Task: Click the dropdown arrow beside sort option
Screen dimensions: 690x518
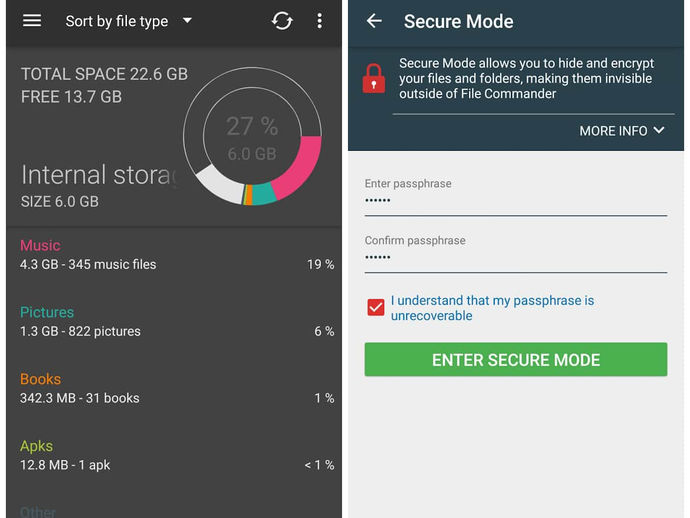Action: point(187,20)
